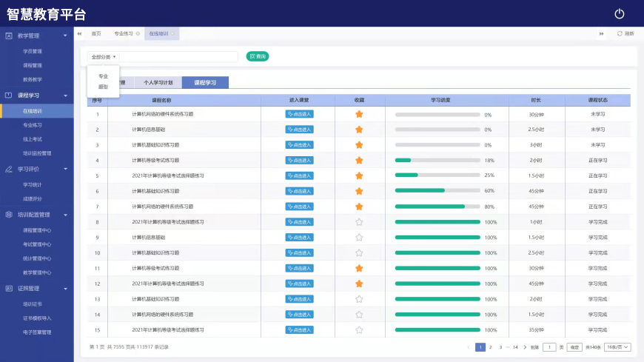
Task: Click the 课程名称 column header
Action: (161, 100)
